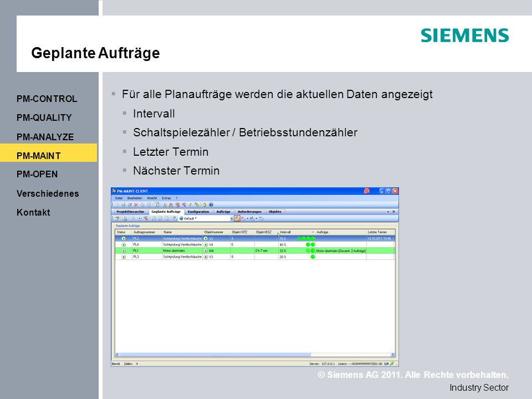Open the tab strip dropdown arrow
This screenshot has height=399, width=532.
pos(388,212)
